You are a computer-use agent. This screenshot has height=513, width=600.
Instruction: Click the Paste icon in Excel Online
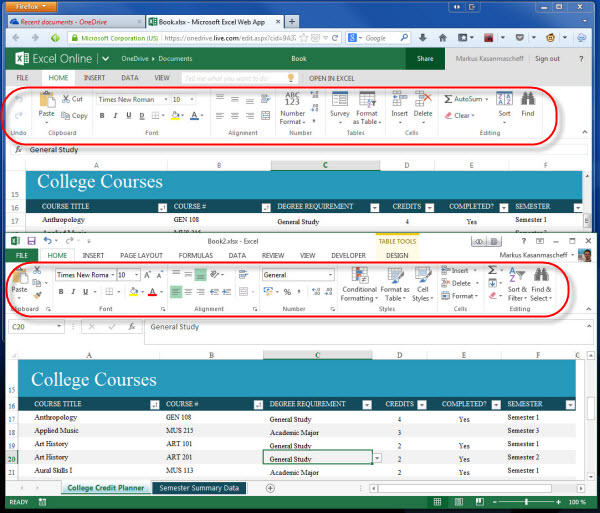[x=46, y=104]
